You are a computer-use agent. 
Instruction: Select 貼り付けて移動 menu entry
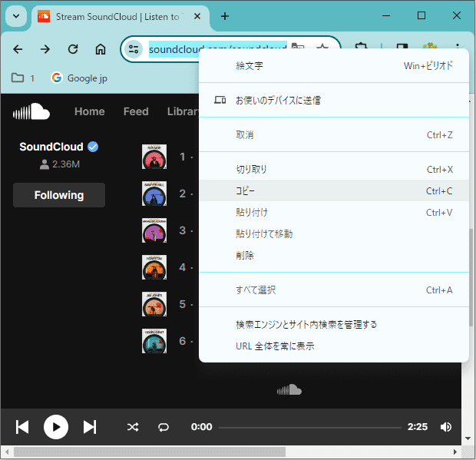click(x=334, y=233)
